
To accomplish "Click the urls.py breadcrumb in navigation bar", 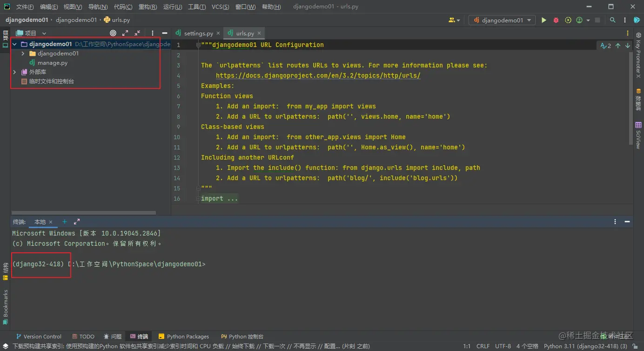I will pos(117,20).
